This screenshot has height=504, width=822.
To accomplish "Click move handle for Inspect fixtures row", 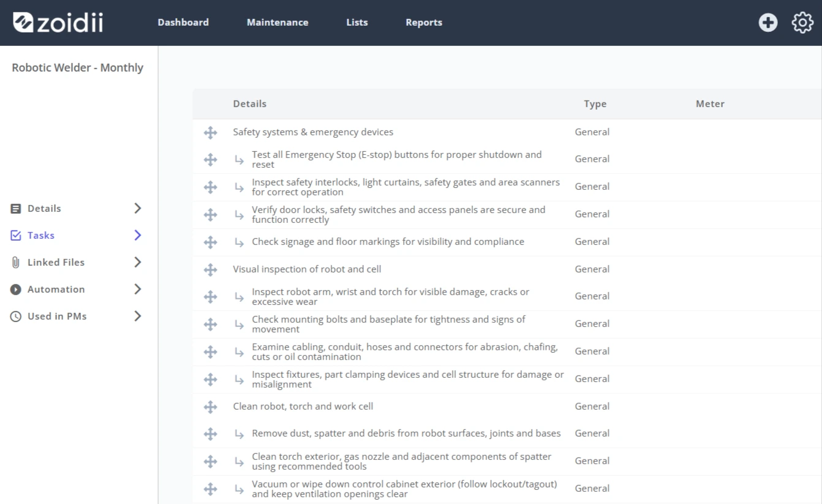I will (x=210, y=379).
